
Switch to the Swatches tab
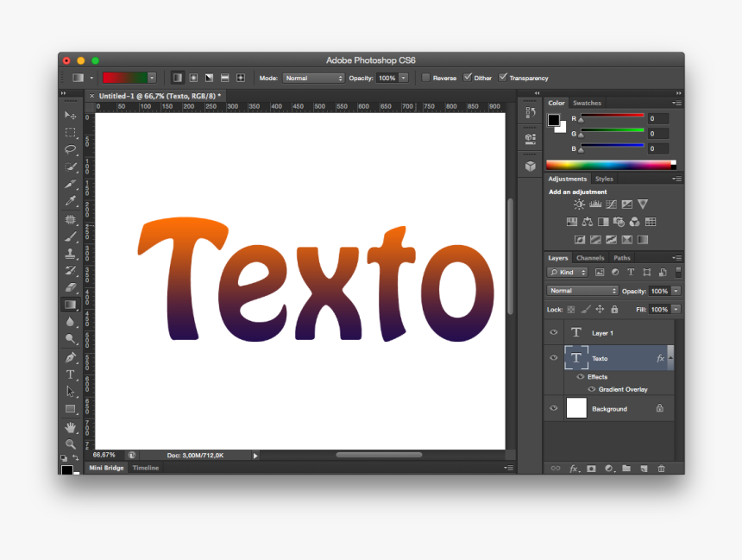587,103
